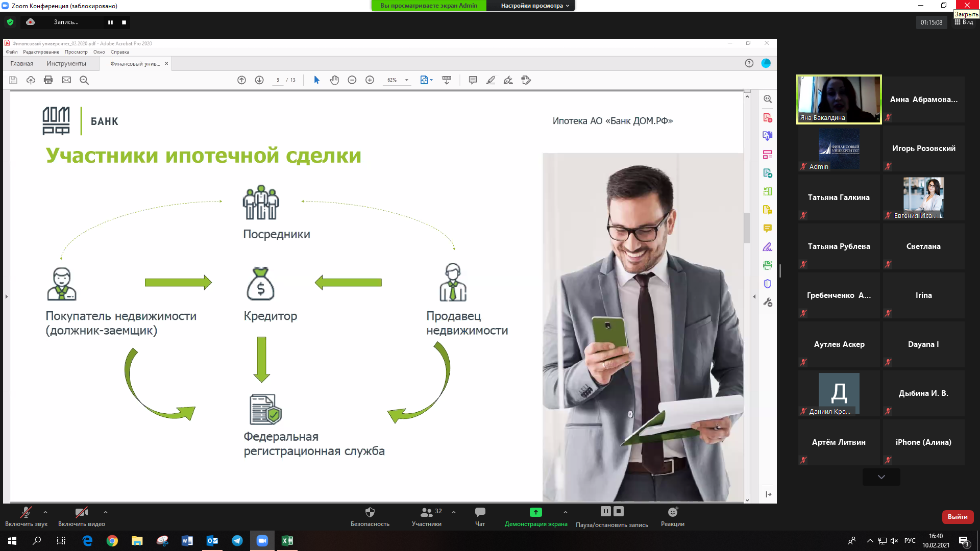This screenshot has height=551, width=980.
Task: Open the Comment tool in right sidebar
Action: [768, 228]
